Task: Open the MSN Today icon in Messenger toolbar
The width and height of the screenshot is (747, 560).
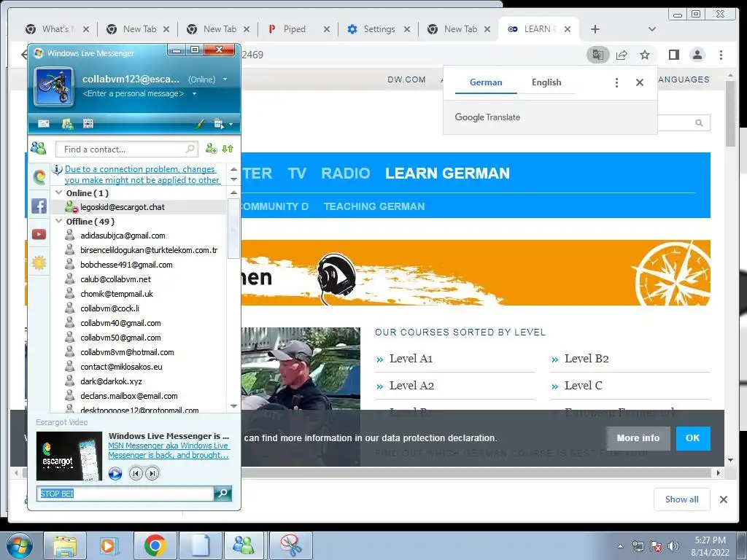Action: [88, 124]
